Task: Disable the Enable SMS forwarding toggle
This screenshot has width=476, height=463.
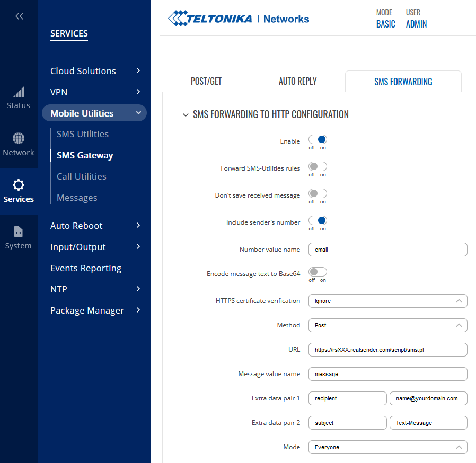Action: coord(318,139)
